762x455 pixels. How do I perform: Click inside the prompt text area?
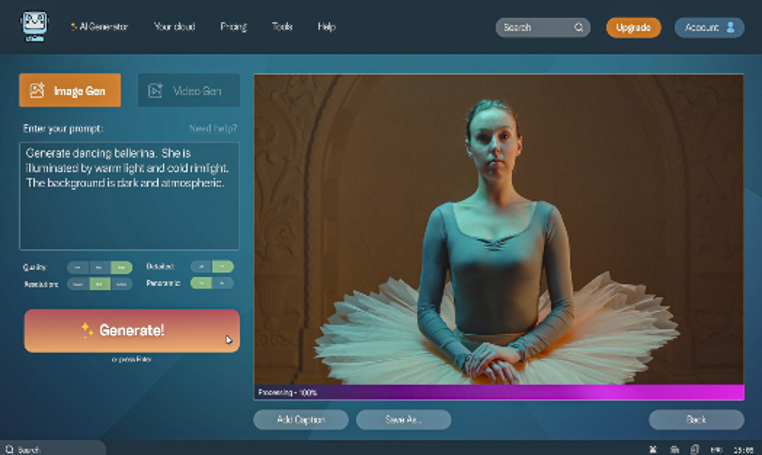click(129, 196)
